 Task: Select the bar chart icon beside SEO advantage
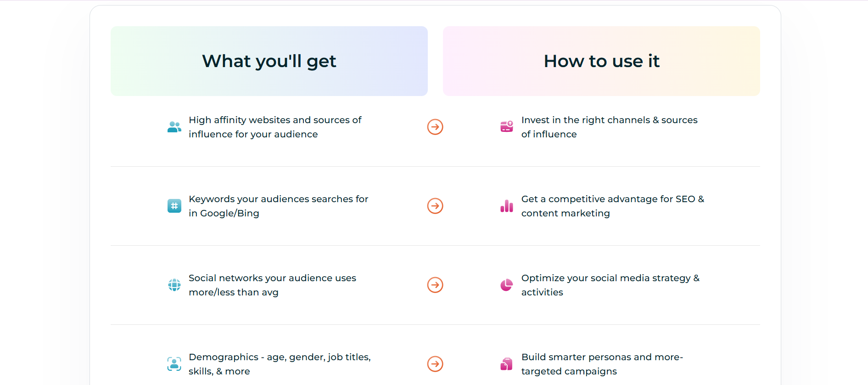(506, 206)
